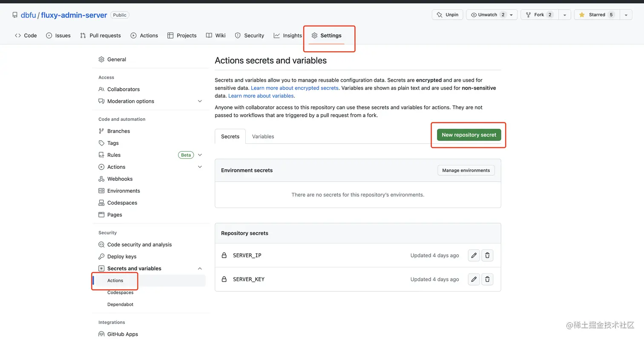Image resolution: width=644 pixels, height=339 pixels.
Task: Open the Issues tab
Action: coord(58,35)
